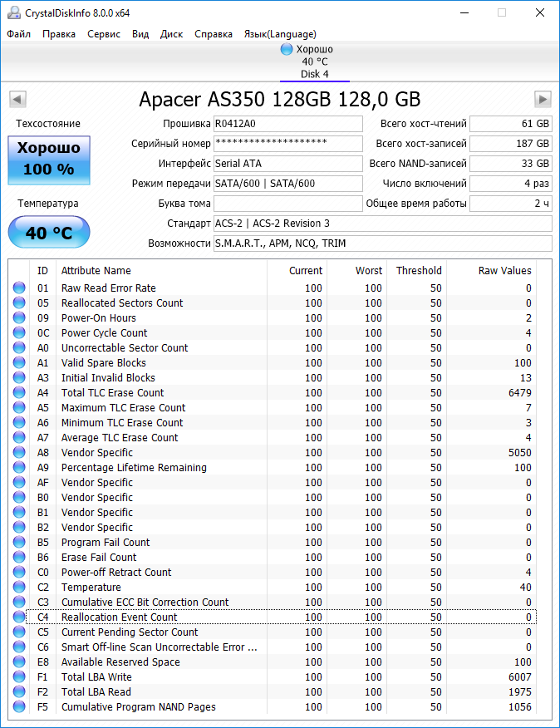Screen dimensions: 560x728
Task: Click total host reads value 61 GB
Action: (511, 124)
